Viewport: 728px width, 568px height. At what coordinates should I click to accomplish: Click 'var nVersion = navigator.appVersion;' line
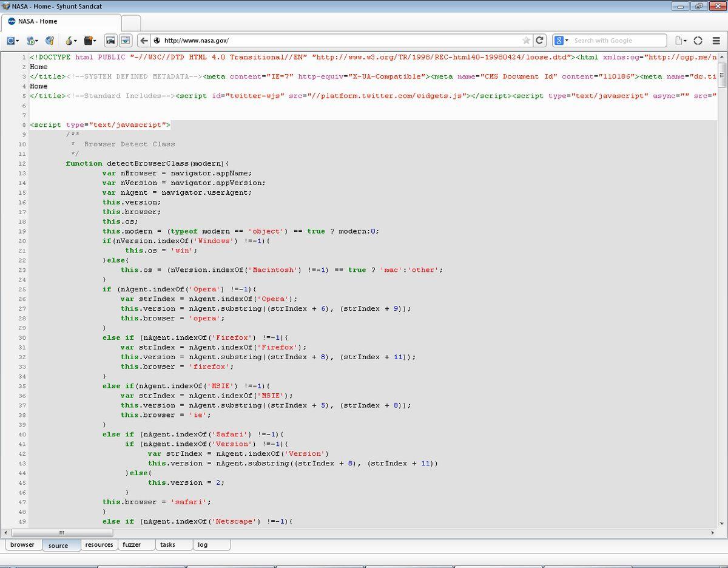[x=184, y=183]
